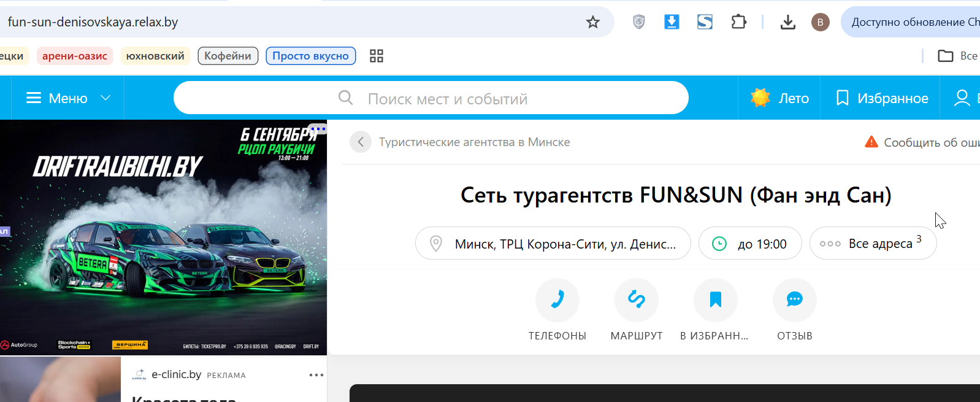Click the search magnifier icon

point(346,98)
